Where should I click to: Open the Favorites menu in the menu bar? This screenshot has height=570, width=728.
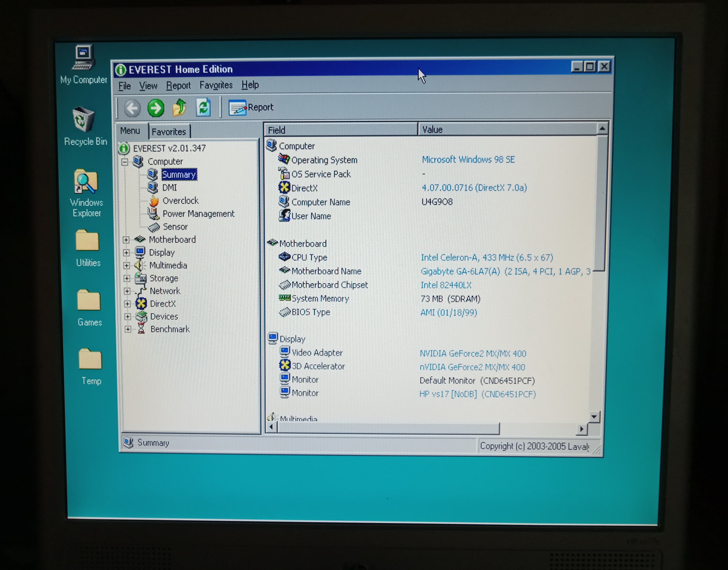click(216, 85)
